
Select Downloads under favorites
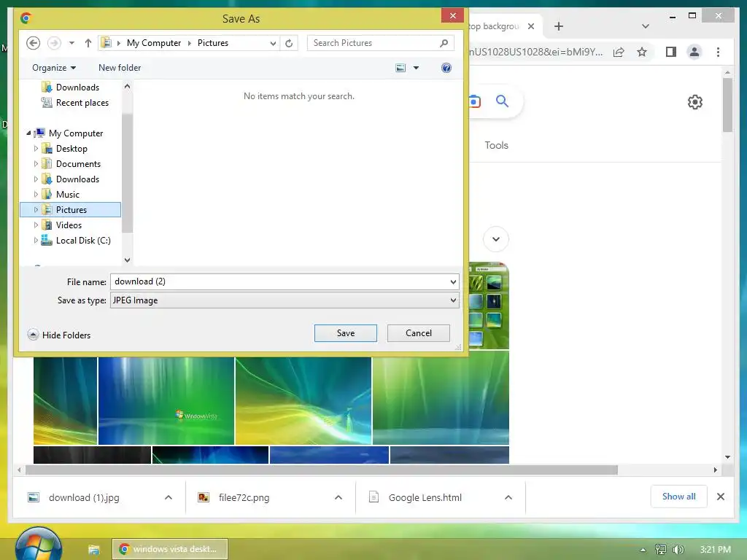[77, 87]
